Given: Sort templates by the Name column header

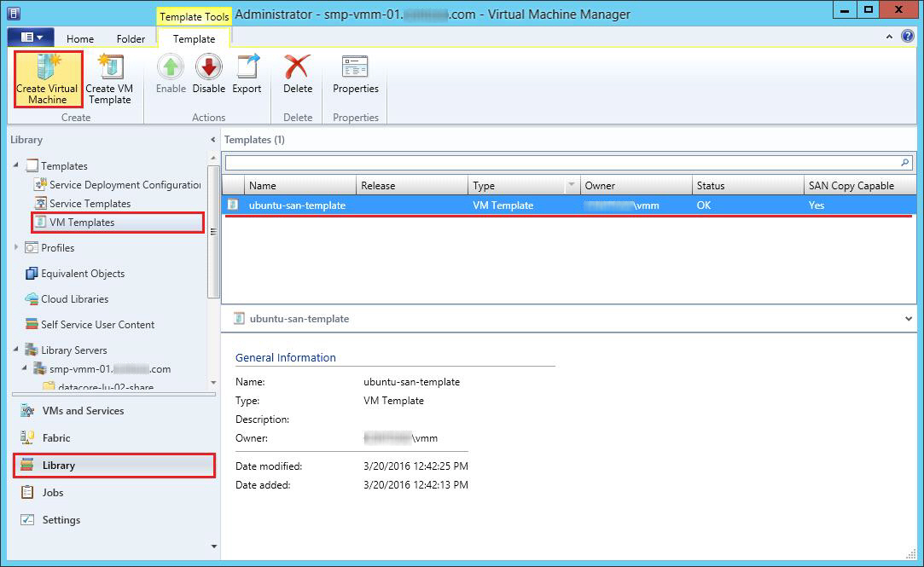Looking at the screenshot, I should click(x=299, y=186).
